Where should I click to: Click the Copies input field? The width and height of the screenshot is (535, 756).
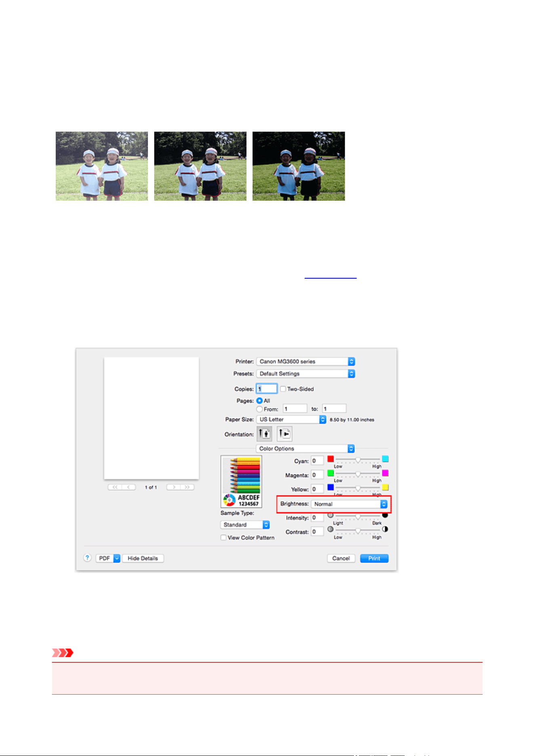click(267, 388)
